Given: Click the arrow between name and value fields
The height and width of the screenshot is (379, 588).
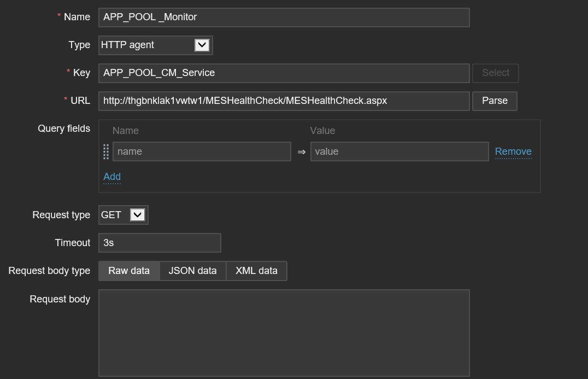Looking at the screenshot, I should click(x=301, y=152).
